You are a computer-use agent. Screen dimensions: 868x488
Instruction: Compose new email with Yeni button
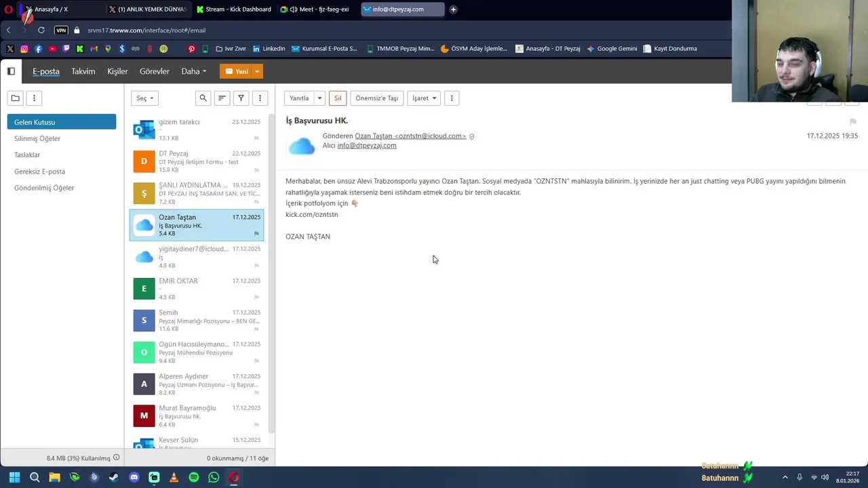(236, 71)
